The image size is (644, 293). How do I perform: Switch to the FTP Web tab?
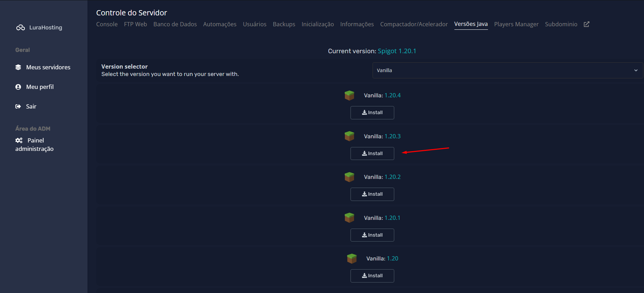[x=135, y=24]
